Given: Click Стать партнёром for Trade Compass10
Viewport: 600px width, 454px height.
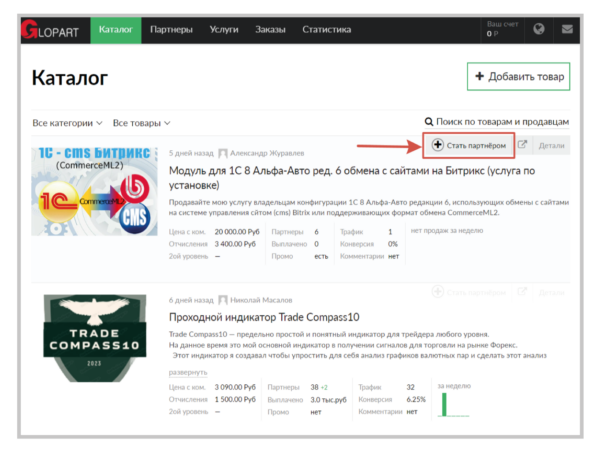Looking at the screenshot, I should [x=469, y=292].
